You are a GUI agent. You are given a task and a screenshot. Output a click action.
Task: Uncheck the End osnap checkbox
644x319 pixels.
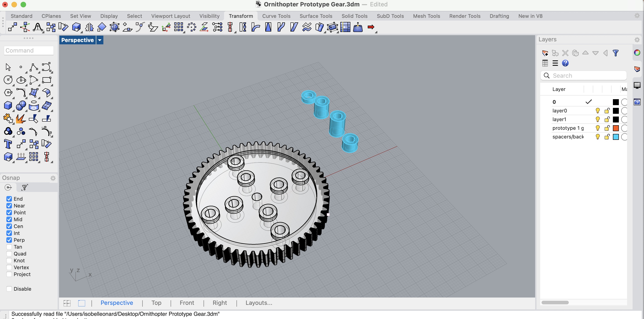[x=9, y=199]
